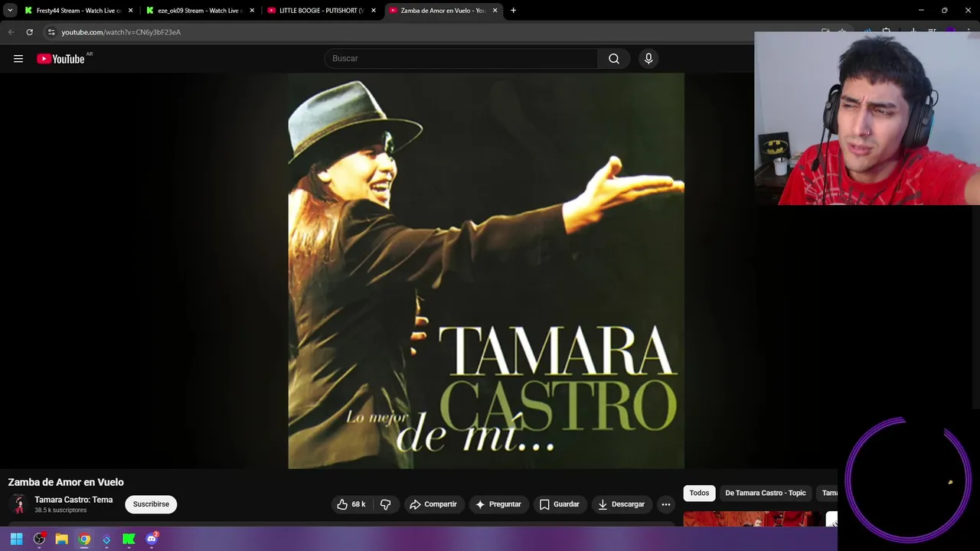
Task: Close the Fresty44 Stream tab
Action: point(130,11)
